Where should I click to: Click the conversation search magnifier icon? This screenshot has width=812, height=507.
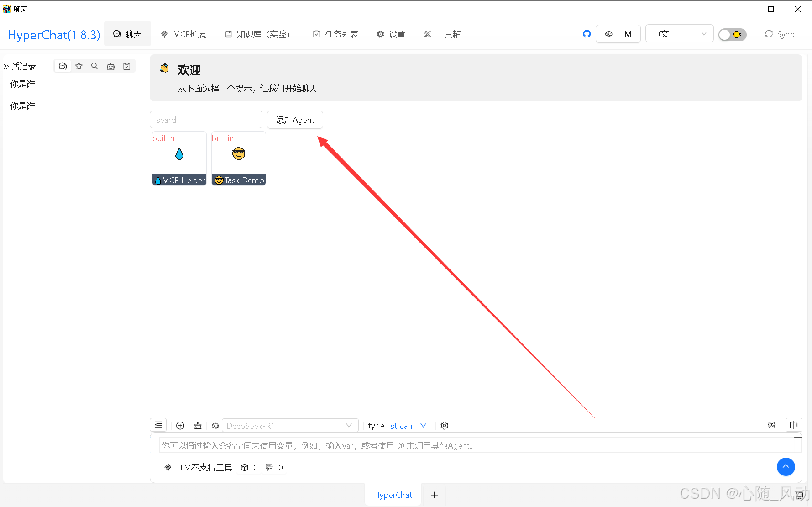pos(95,66)
